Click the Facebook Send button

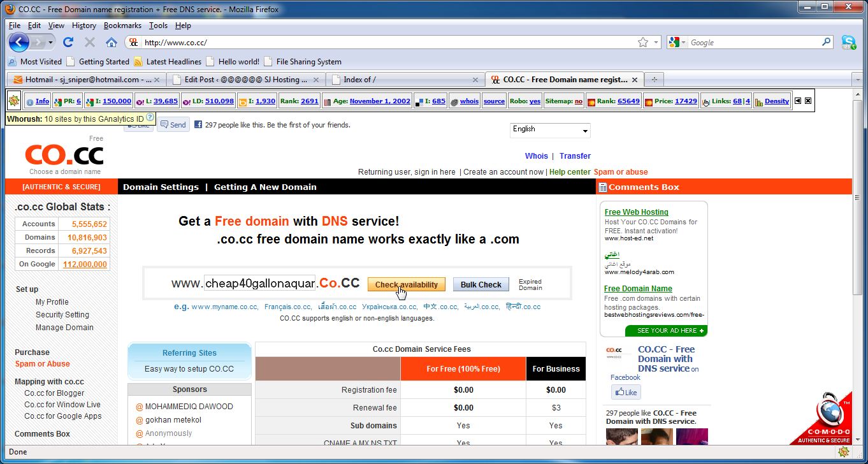point(173,125)
